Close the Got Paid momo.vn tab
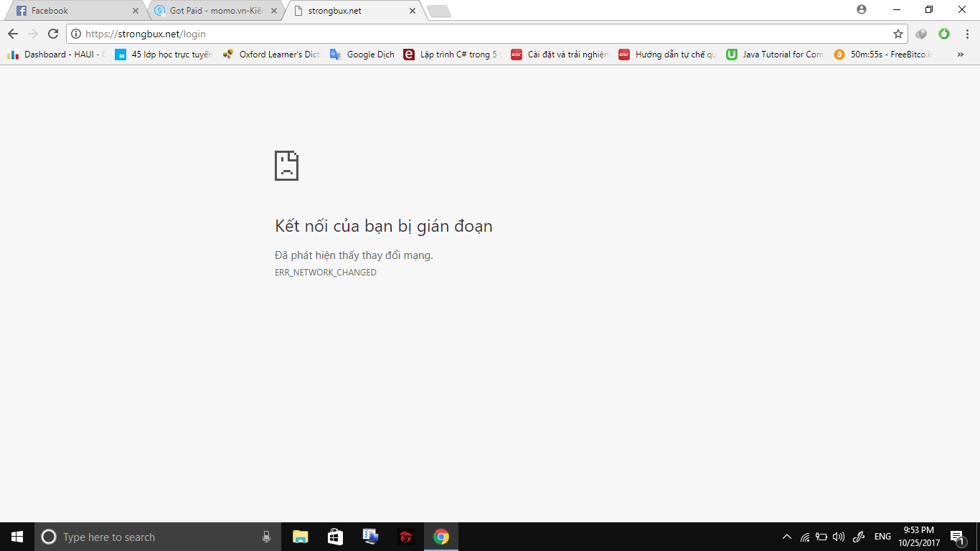The height and width of the screenshot is (551, 980). point(274,11)
